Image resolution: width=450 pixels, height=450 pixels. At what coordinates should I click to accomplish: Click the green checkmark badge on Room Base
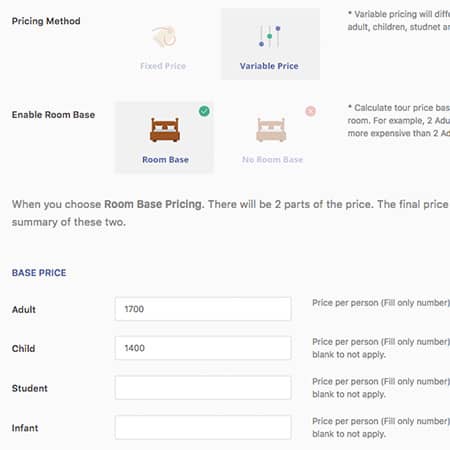204,111
